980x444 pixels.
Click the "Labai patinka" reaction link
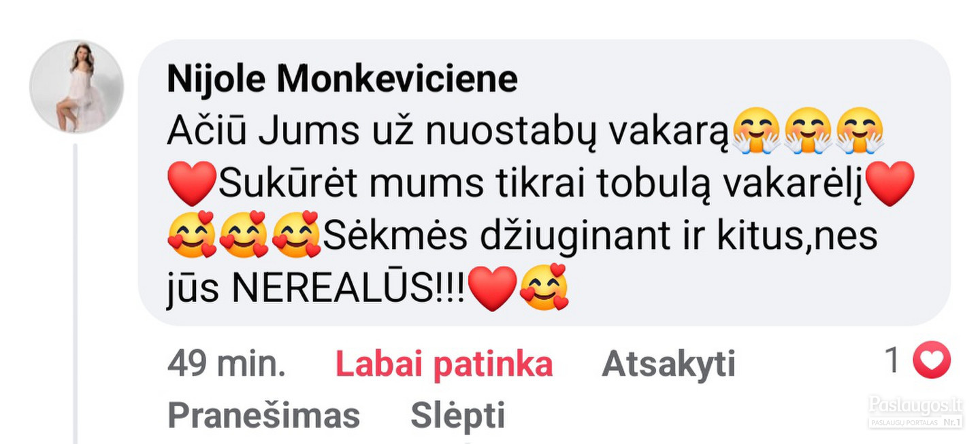[444, 364]
